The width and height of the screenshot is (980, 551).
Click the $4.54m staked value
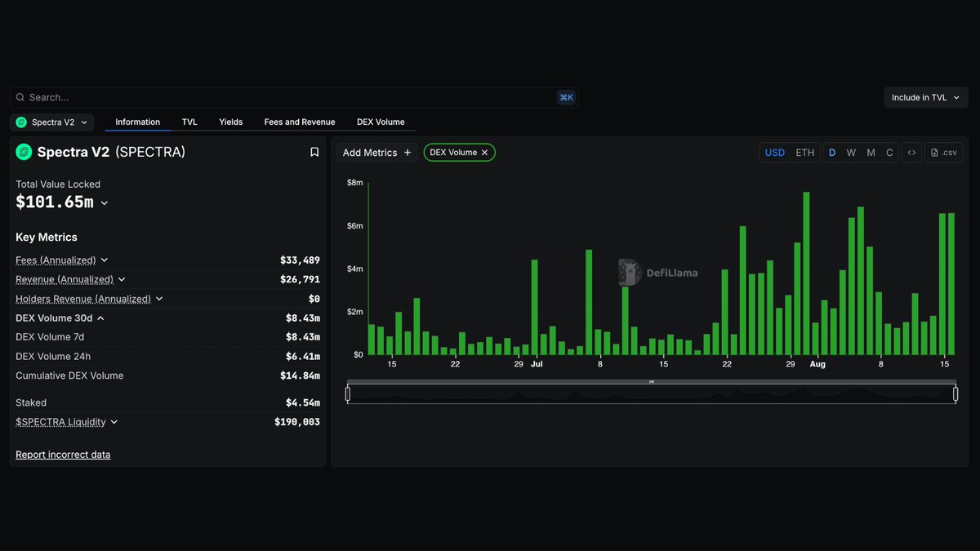302,402
